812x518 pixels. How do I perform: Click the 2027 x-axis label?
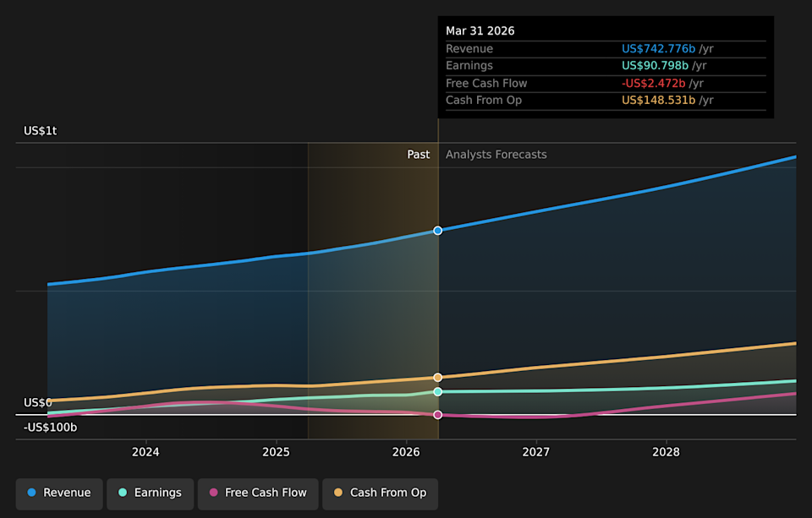(x=536, y=452)
